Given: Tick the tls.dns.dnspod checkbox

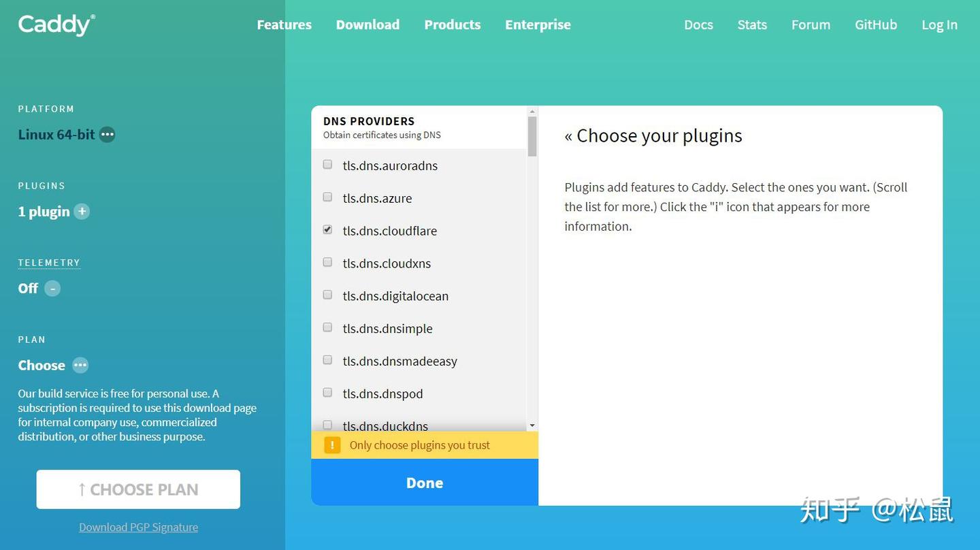Looking at the screenshot, I should pos(327,393).
